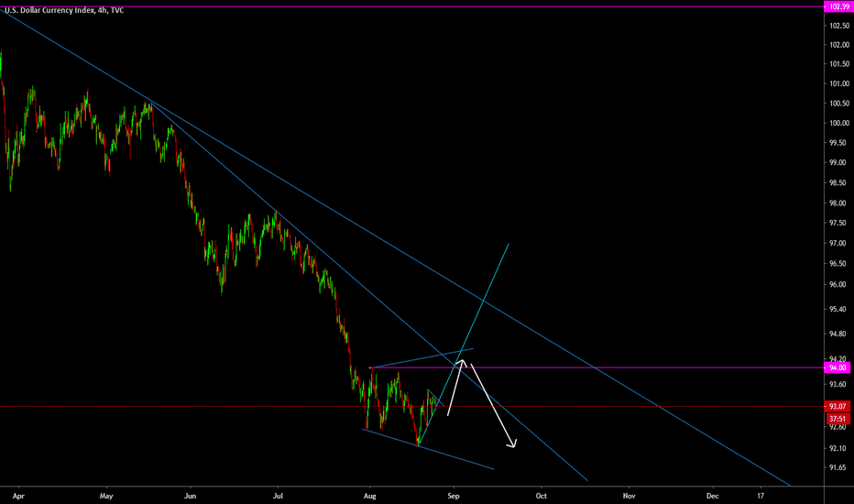Click the 94.80 price axis label
Viewport: 854px width, 504px height.
838,334
